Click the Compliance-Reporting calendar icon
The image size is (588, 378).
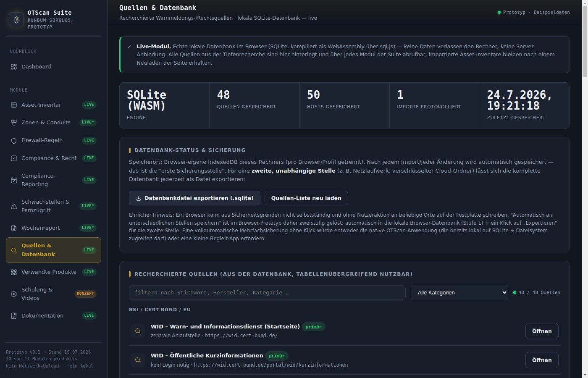(14, 180)
